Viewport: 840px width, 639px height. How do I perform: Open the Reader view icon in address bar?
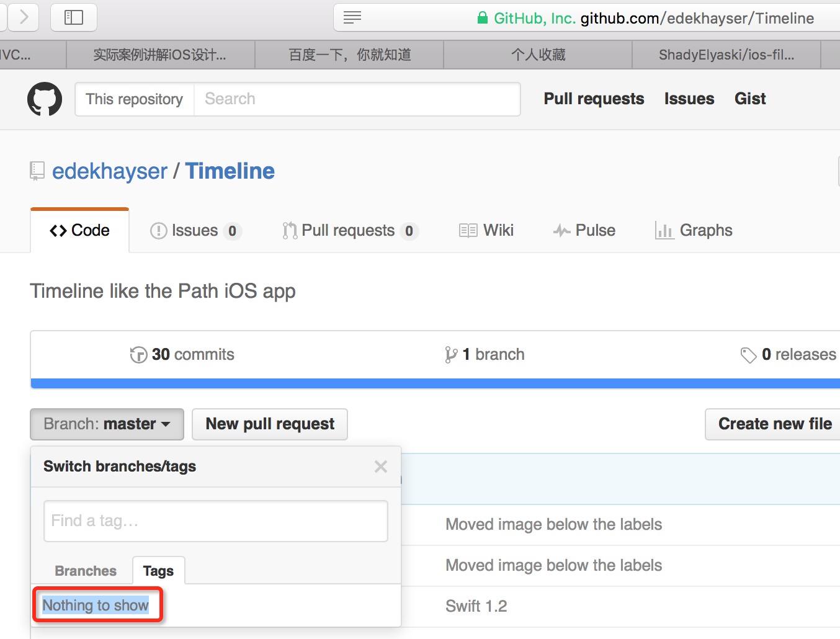coord(352,17)
